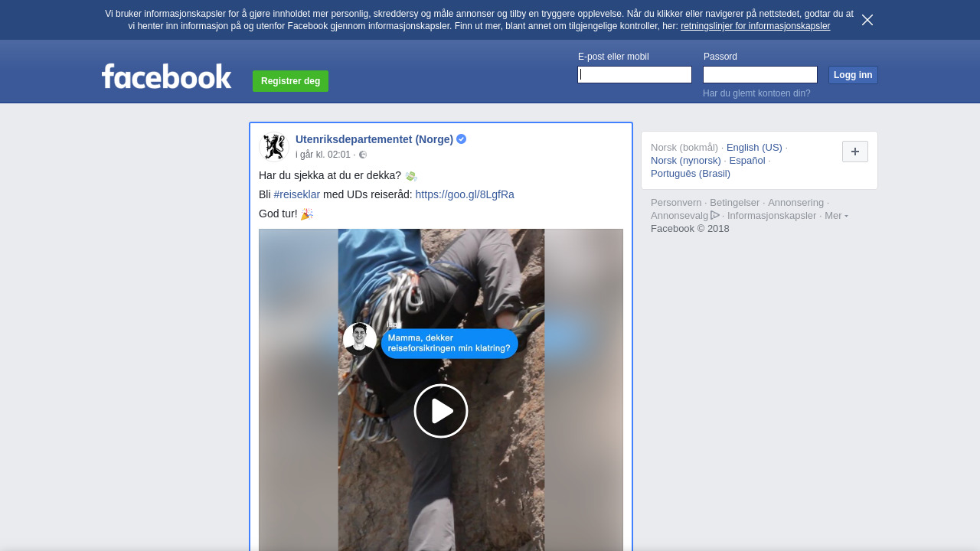Focus the E-post eller mobil field
The width and height of the screenshot is (980, 551).
[x=635, y=74]
